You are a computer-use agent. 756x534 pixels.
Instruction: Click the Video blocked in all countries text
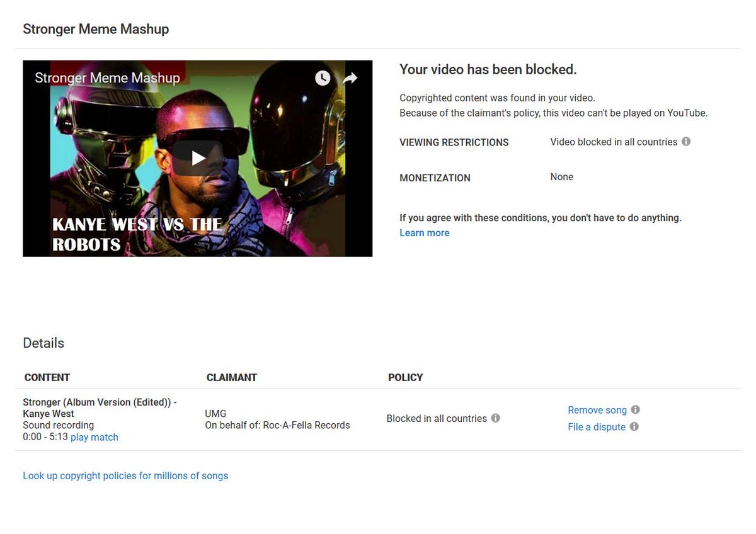(614, 142)
